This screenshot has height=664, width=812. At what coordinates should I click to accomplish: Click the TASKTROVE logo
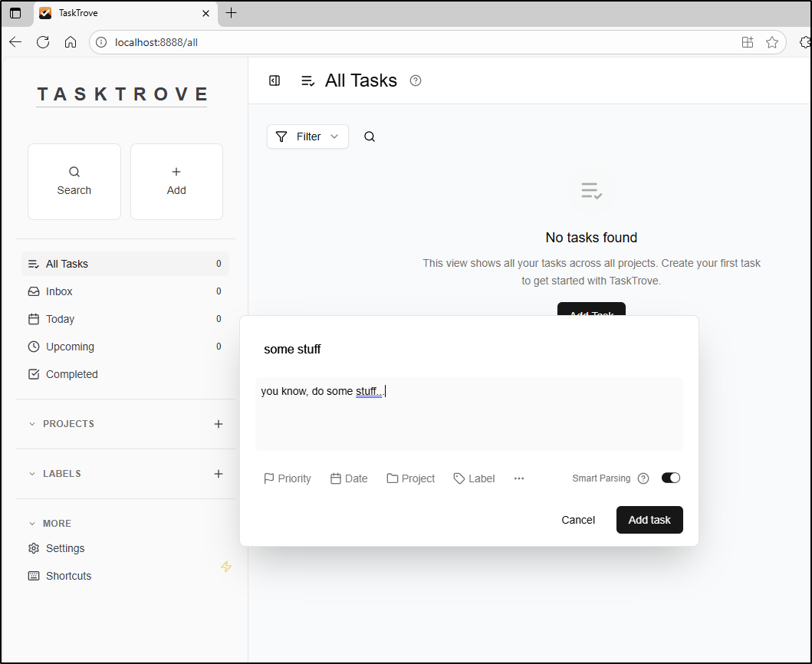click(x=122, y=94)
